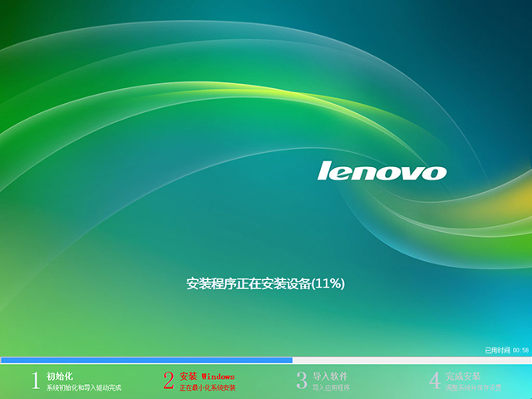This screenshot has width=532, height=399.
Task: Click the Lenovo logo
Action: pyautogui.click(x=382, y=171)
